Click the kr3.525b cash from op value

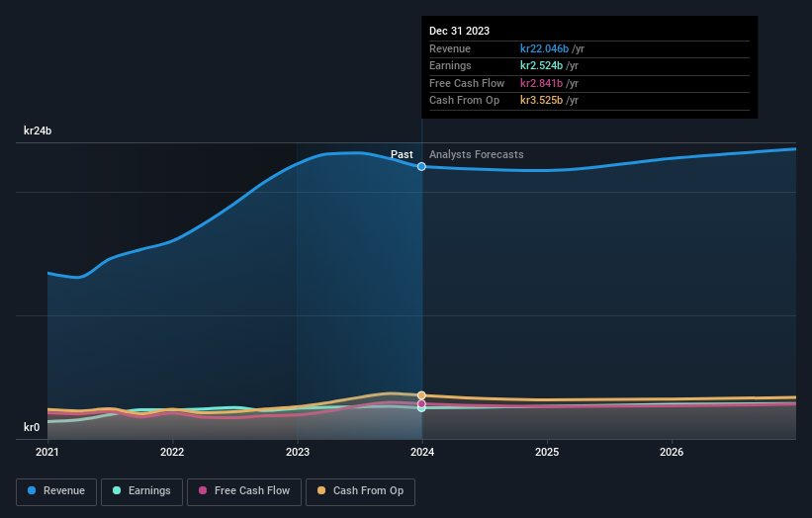pyautogui.click(x=541, y=101)
